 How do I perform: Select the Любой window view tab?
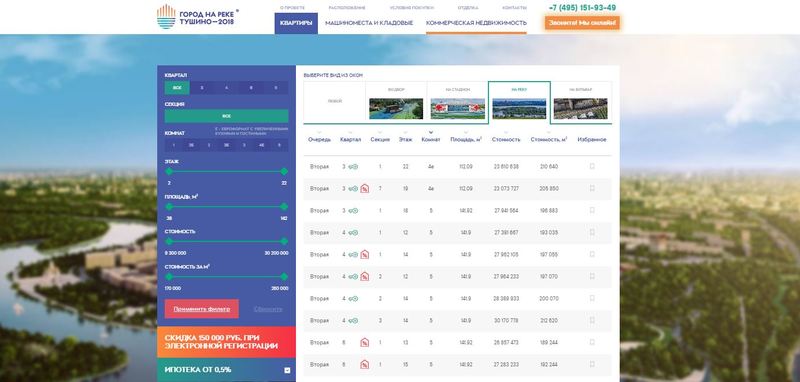335,102
